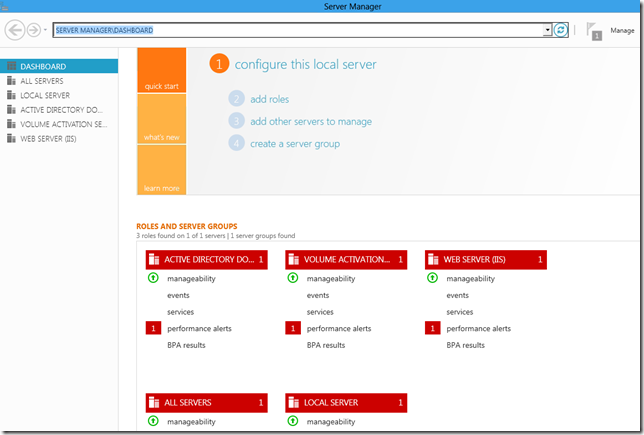This screenshot has height=435, width=644.
Task: Open the Active Directory DO... tile header
Action: [207, 260]
